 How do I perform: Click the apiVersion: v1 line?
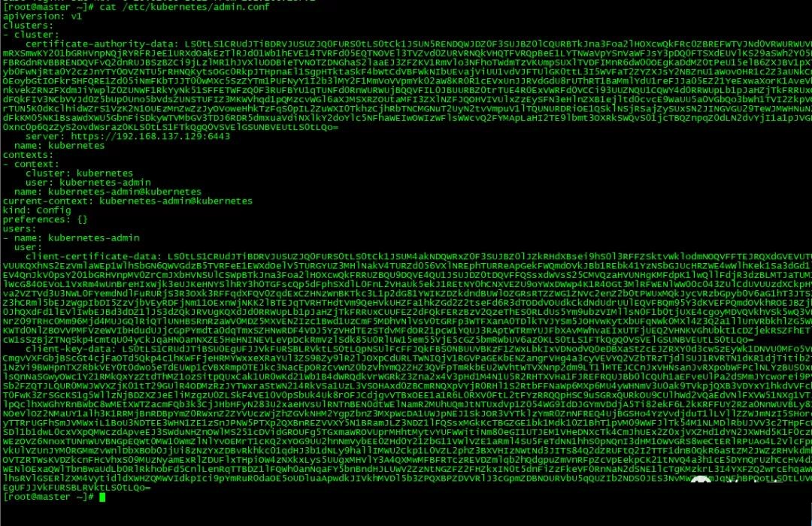(42, 16)
